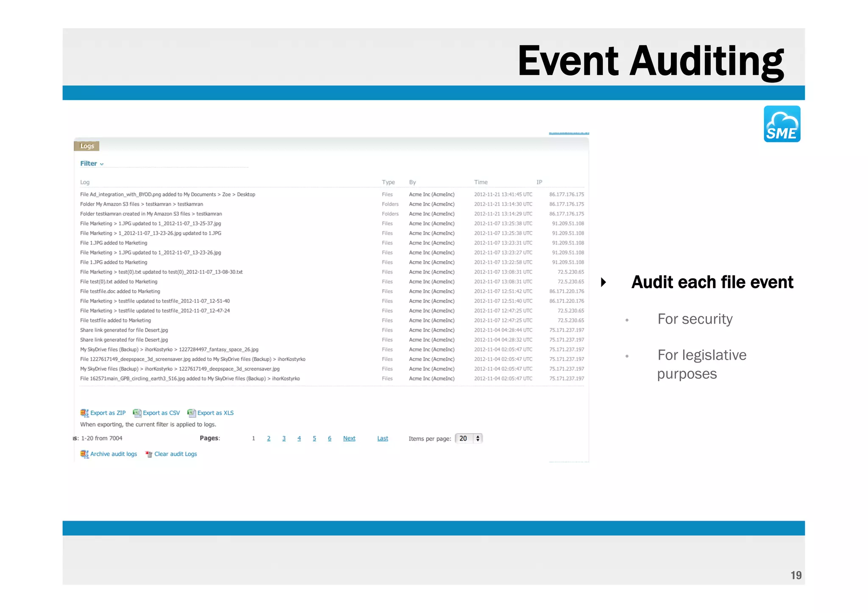Select log 'File 162571main_GPB_circling_earth3_516.jpg added'
This screenshot has width=868, height=613.
tap(190, 379)
